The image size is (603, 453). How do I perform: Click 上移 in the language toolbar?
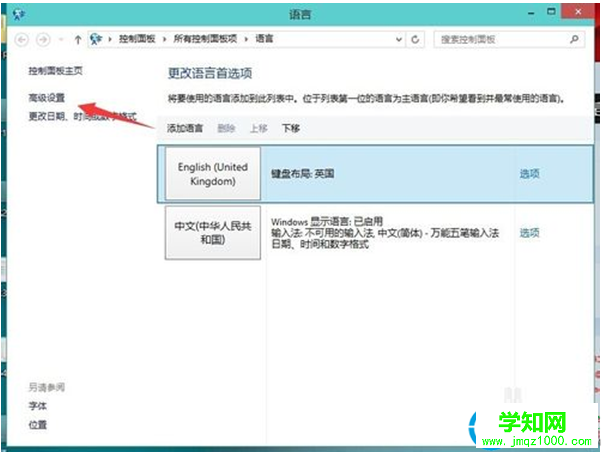258,128
